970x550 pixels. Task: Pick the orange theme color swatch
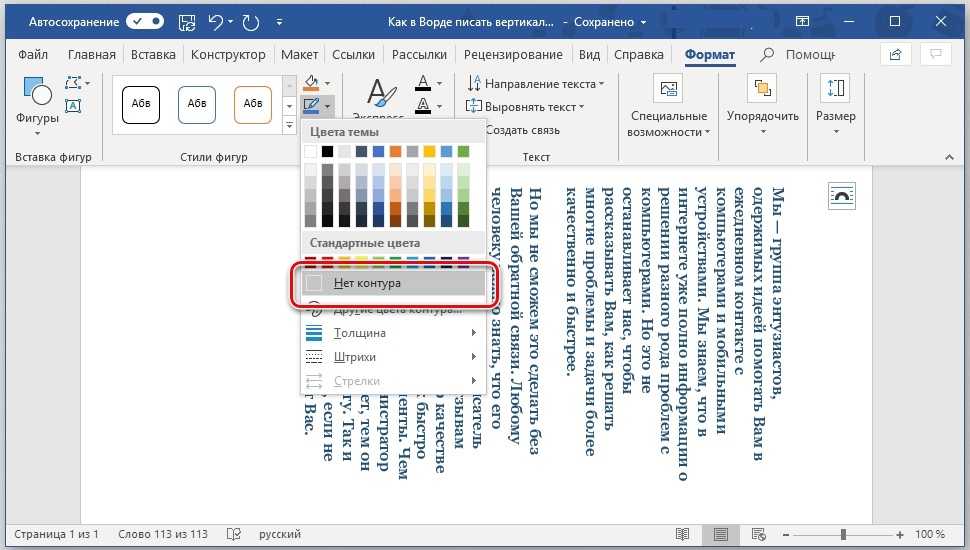(396, 151)
